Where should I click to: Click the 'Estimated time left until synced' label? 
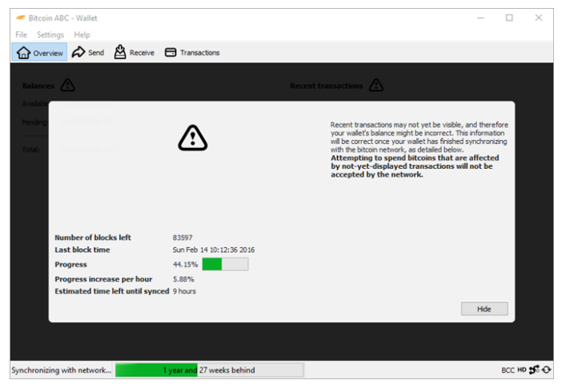112,291
